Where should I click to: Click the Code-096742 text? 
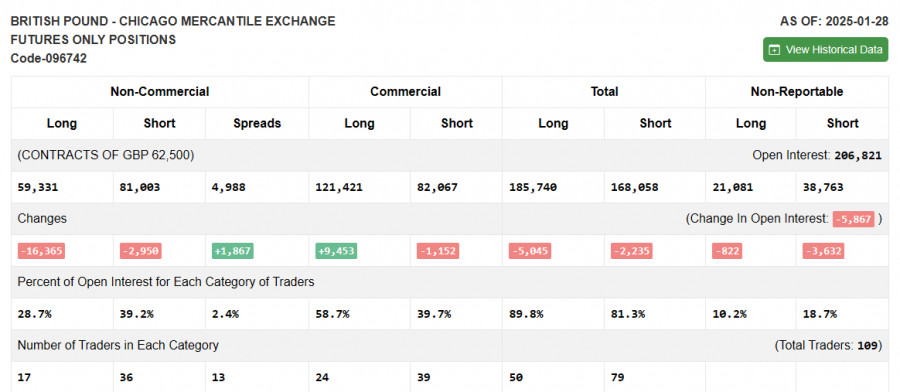(49, 59)
